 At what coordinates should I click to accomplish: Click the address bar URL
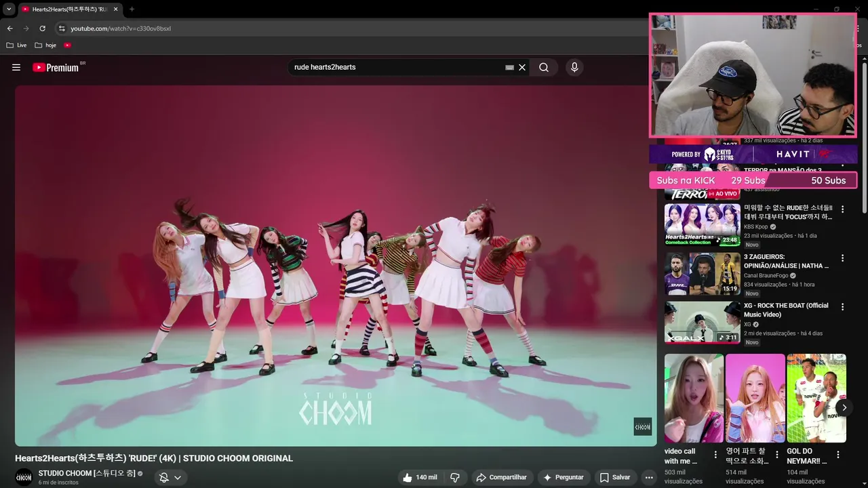point(121,28)
